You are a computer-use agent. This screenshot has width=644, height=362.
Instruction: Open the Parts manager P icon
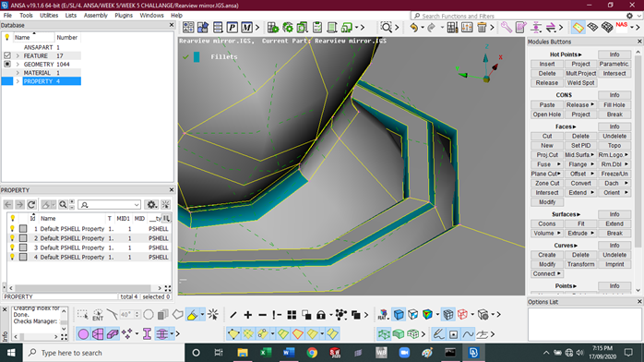point(233,28)
